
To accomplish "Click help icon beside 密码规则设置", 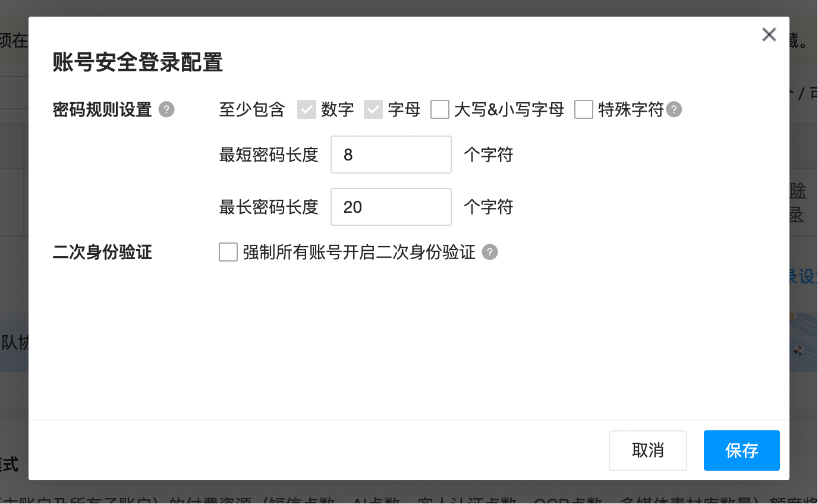I will [166, 109].
